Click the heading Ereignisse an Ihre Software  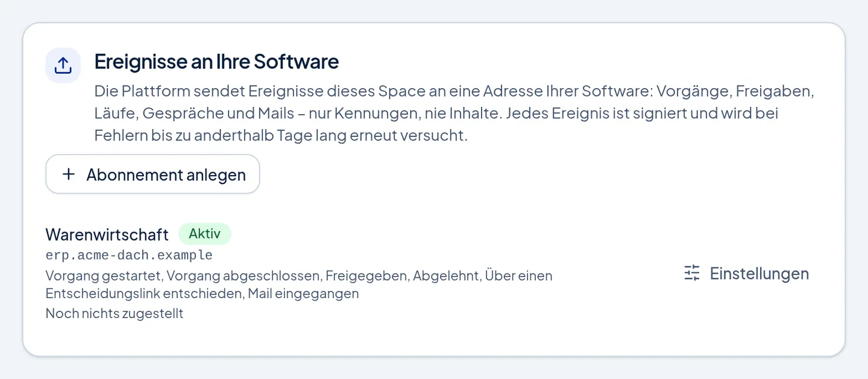pos(216,62)
